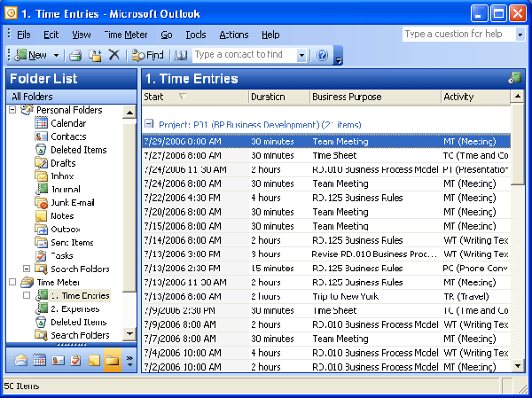Click the Delete (X) toolbar icon
The image size is (532, 398).
click(113, 55)
